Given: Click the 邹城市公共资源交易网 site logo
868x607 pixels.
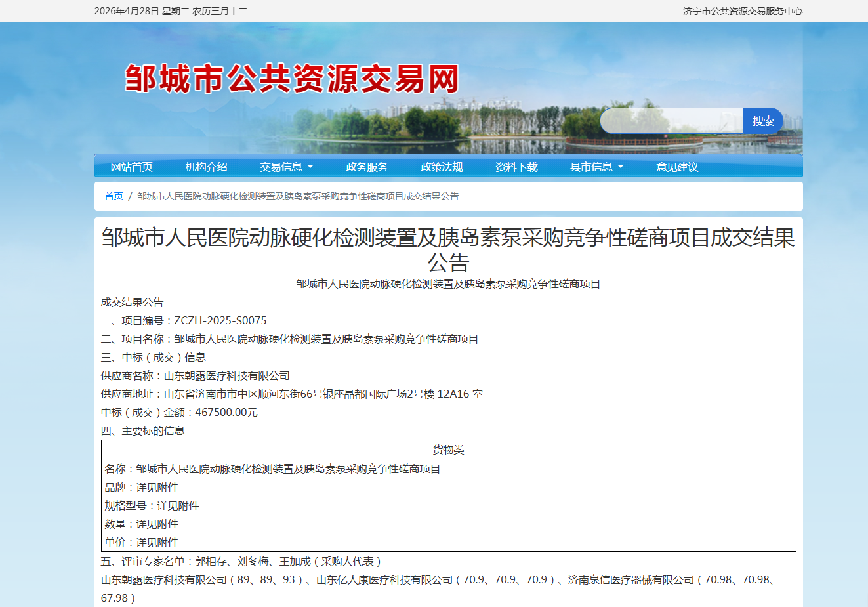Looking at the screenshot, I should coord(291,79).
